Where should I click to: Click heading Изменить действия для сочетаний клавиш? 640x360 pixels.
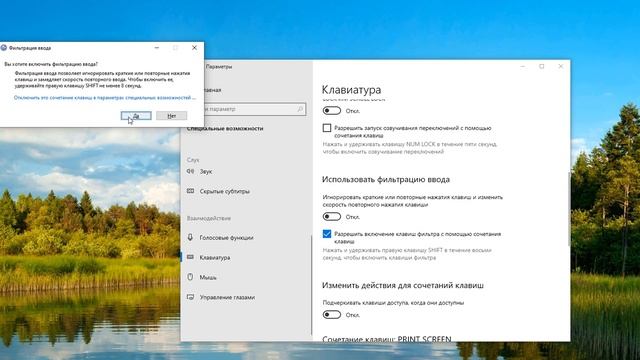tap(403, 285)
